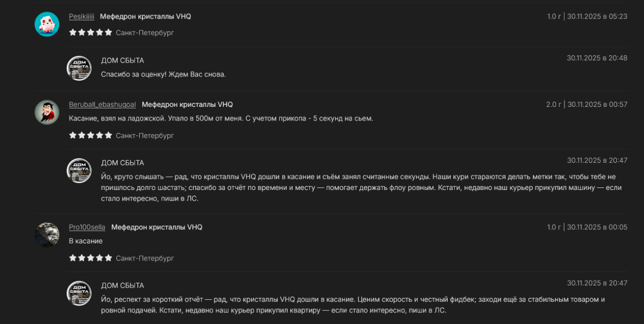Image resolution: width=644 pixels, height=324 pixels.
Task: Click the seller logo in the bottom reply
Action: point(79,293)
